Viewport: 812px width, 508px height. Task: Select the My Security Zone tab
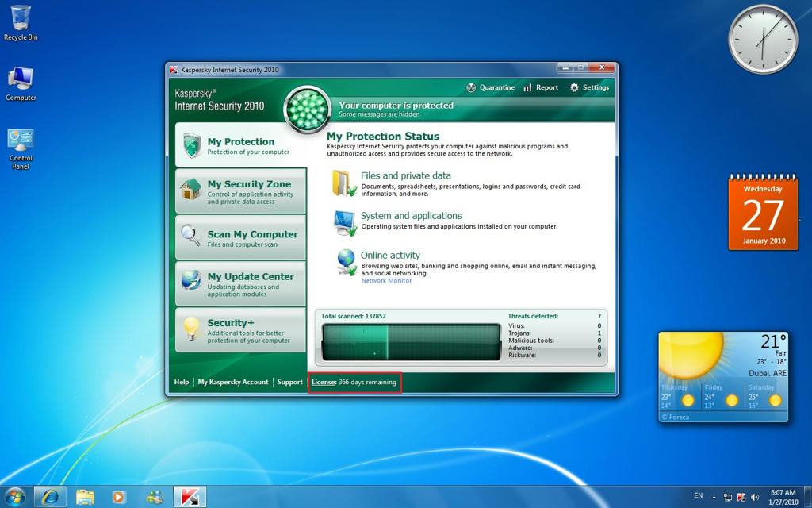click(x=241, y=191)
